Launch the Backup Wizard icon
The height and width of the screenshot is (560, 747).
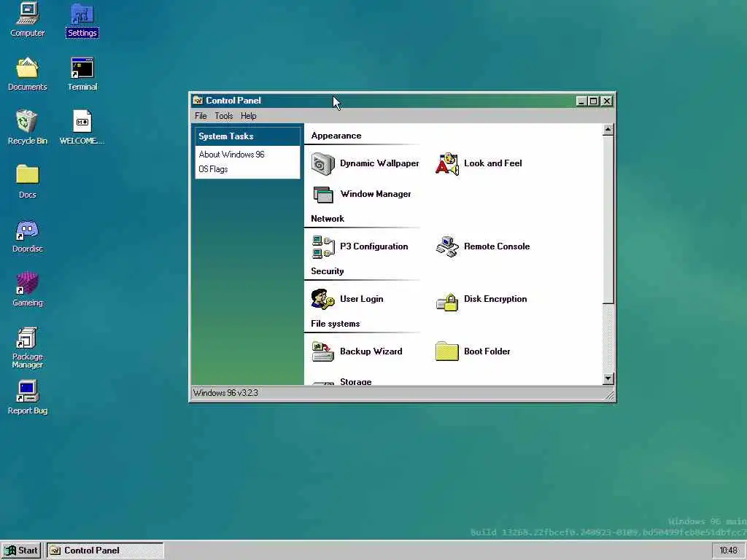(323, 351)
